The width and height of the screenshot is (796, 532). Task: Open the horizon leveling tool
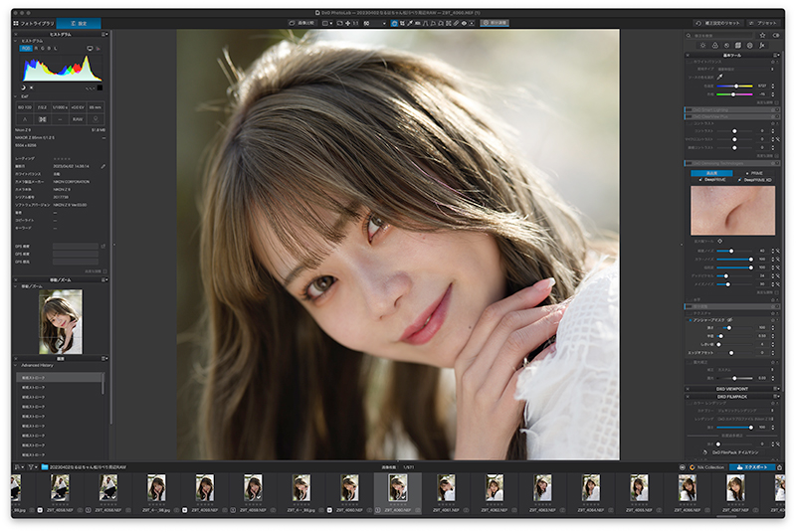pyautogui.click(x=417, y=23)
